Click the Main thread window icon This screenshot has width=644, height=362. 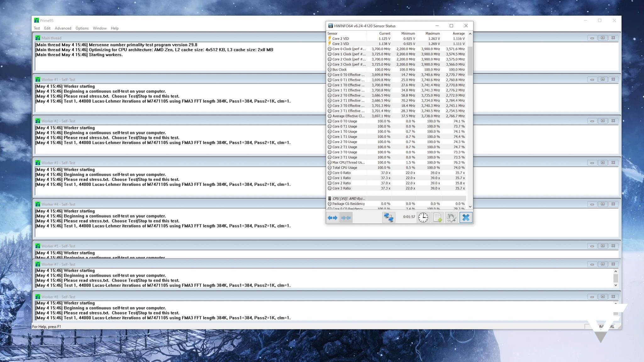(38, 38)
